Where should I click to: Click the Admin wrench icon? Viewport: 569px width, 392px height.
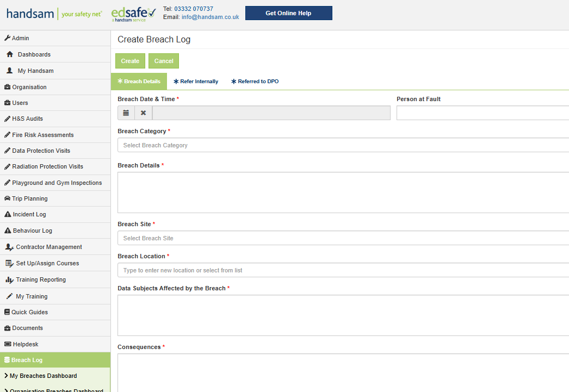tap(7, 38)
